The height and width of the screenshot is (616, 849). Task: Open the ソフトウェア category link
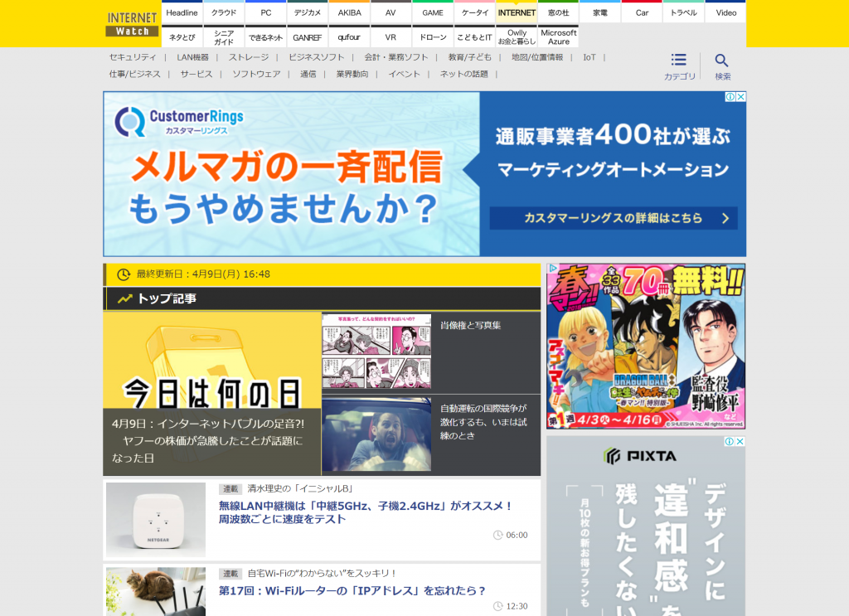(257, 74)
